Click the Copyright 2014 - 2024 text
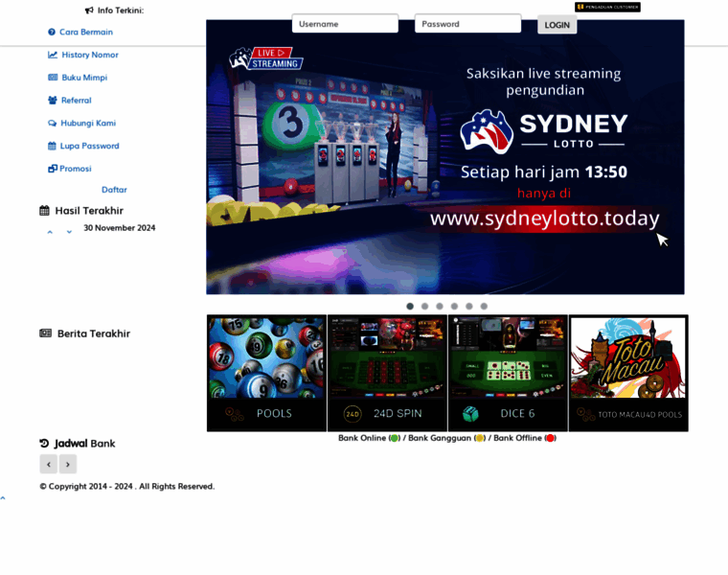The width and height of the screenshot is (728, 575). (127, 486)
